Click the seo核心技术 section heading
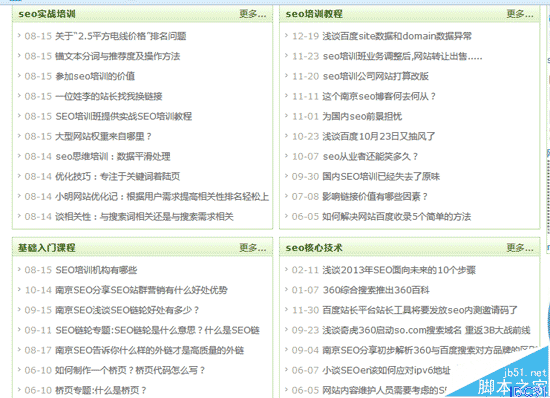 point(314,248)
